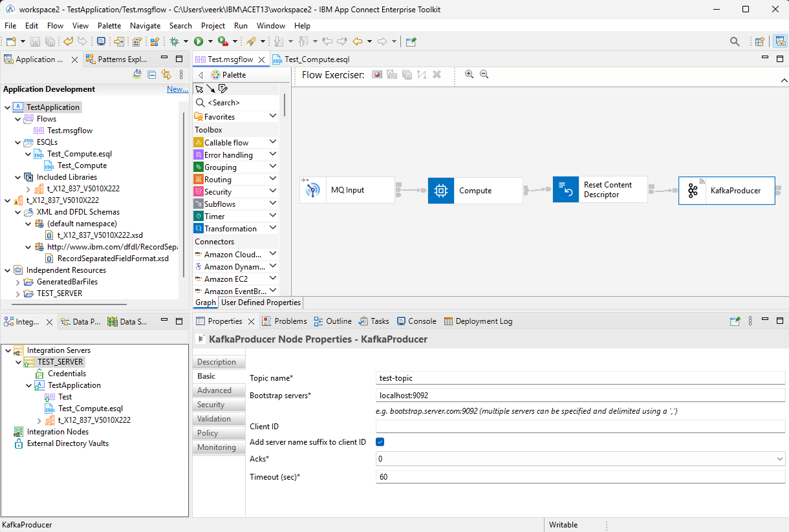
Task: Open the Palette menu
Action: tap(109, 26)
